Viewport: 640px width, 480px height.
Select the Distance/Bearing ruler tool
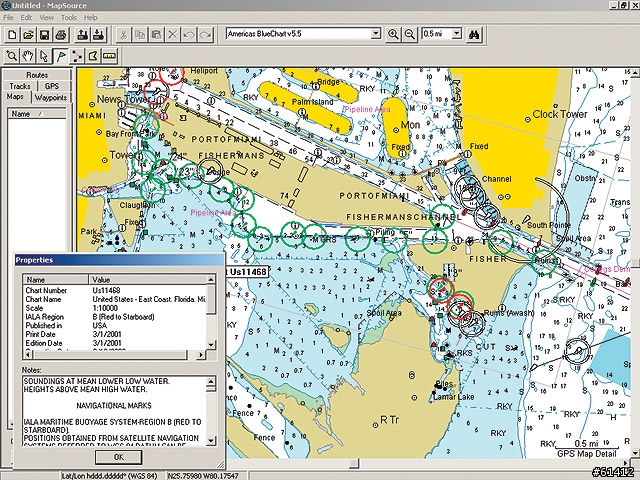(x=109, y=56)
